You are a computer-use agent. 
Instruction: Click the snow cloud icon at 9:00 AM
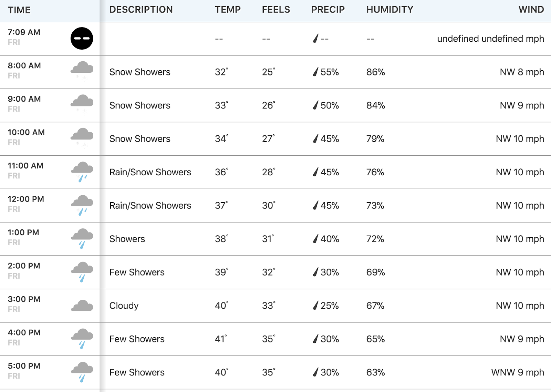[82, 103]
